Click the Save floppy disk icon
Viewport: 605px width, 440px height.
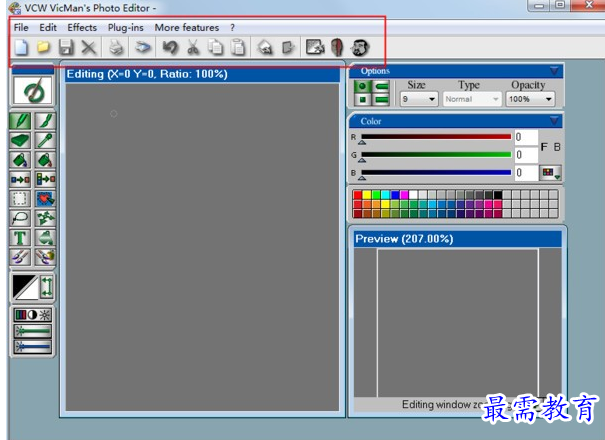66,47
